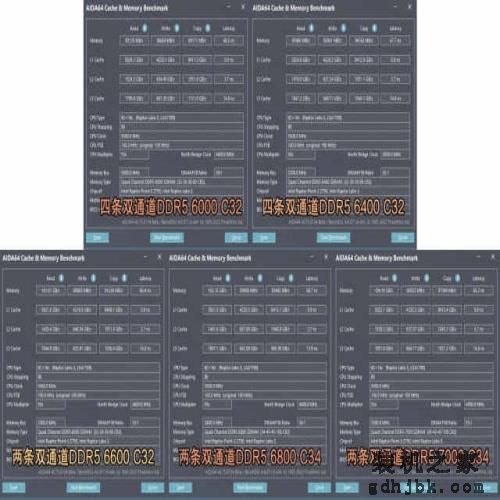The width and height of the screenshot is (500, 500).
Task: Start Benchmark in the DDR5 6400 window
Action: click(x=333, y=238)
